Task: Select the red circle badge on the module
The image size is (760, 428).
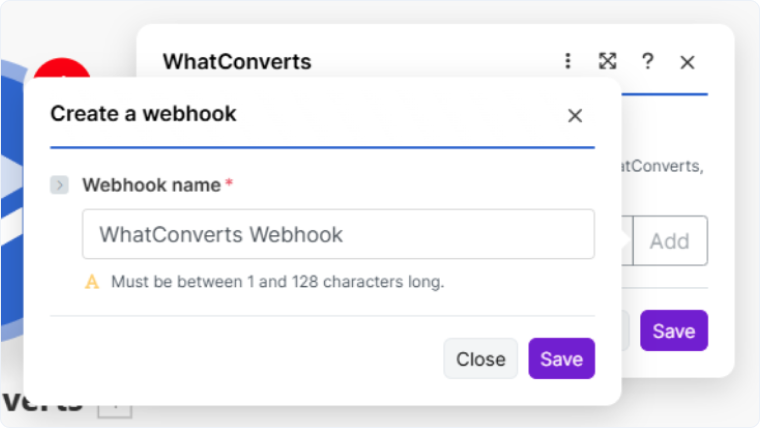Action: 62,69
